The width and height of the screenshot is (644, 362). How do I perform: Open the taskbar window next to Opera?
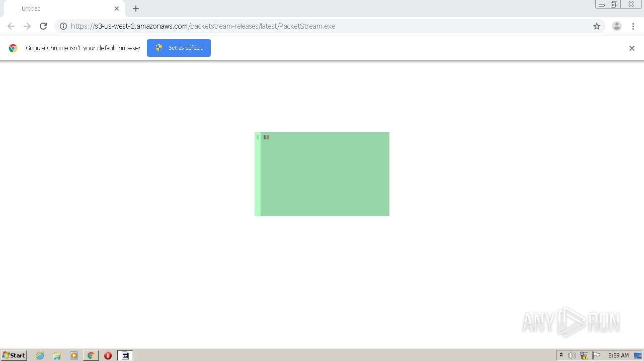(125, 355)
